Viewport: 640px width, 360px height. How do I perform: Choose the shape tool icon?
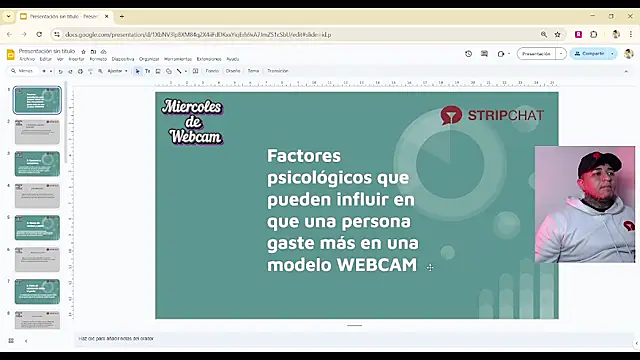click(x=169, y=71)
